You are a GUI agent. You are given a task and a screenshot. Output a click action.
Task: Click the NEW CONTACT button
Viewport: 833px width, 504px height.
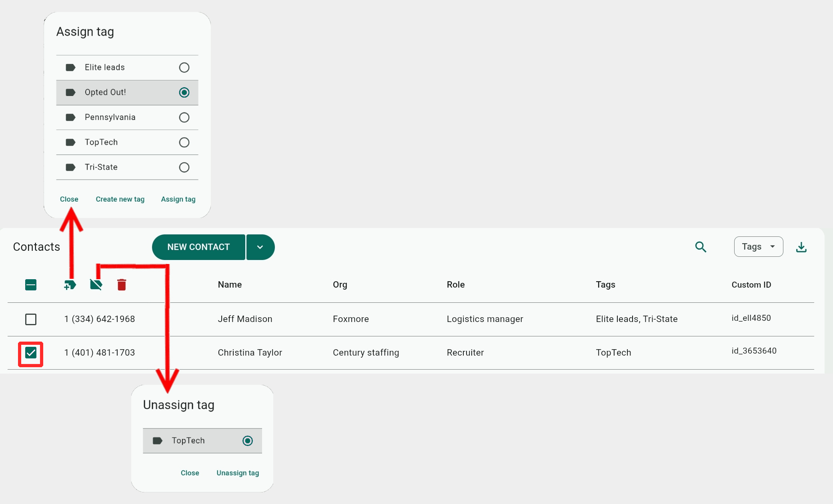coord(198,247)
